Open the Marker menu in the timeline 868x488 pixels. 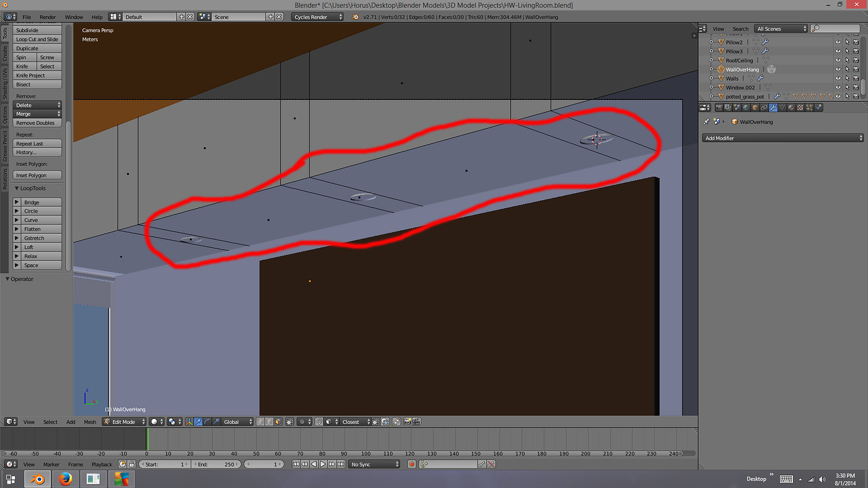[x=51, y=465]
